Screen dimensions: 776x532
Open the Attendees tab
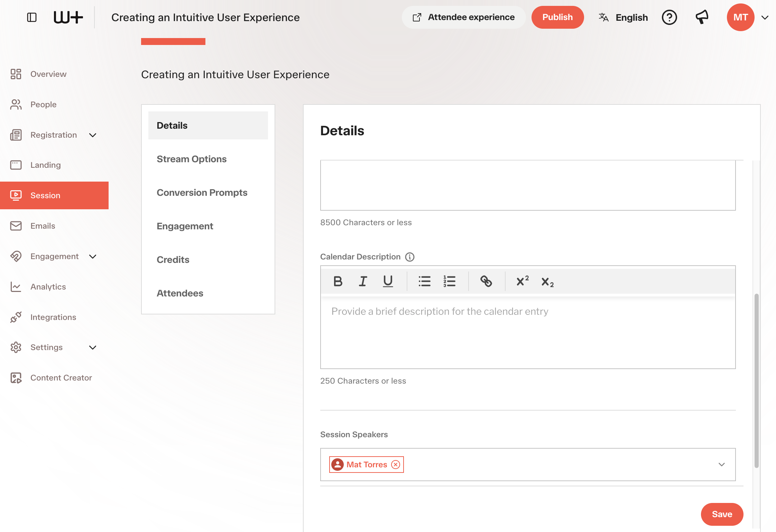tap(208, 293)
